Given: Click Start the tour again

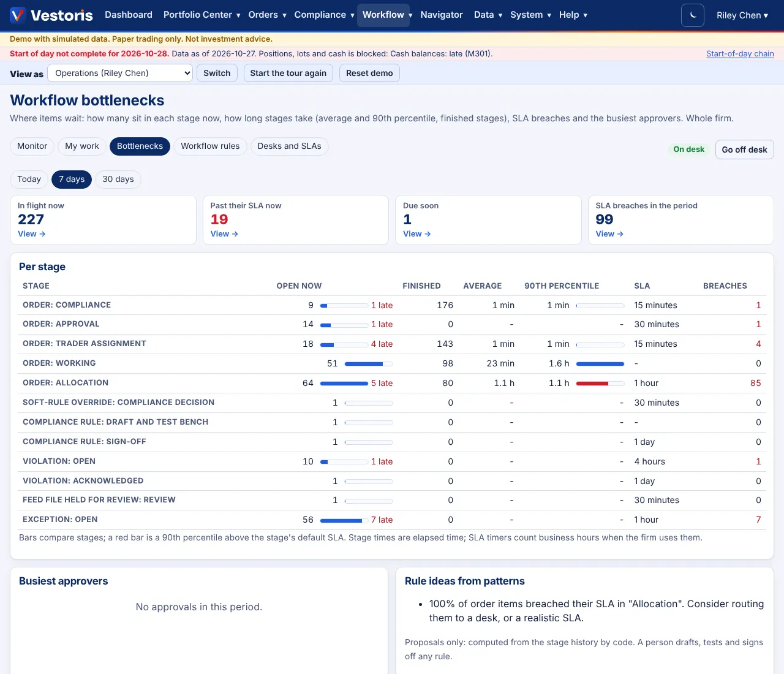Looking at the screenshot, I should coord(288,73).
